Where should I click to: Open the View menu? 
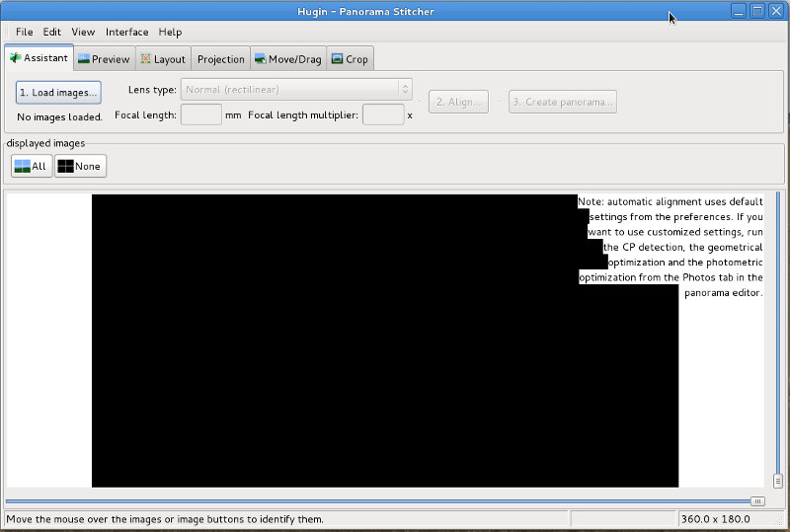(x=83, y=32)
